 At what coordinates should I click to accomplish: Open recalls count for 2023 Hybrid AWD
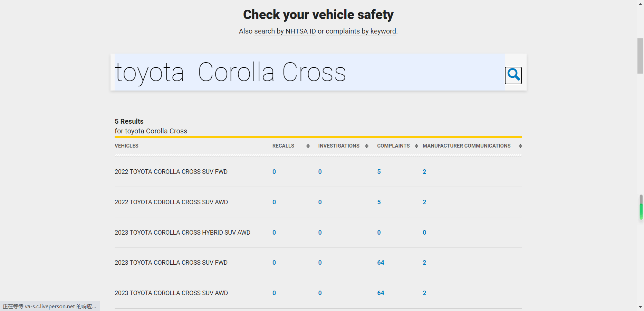tap(274, 233)
